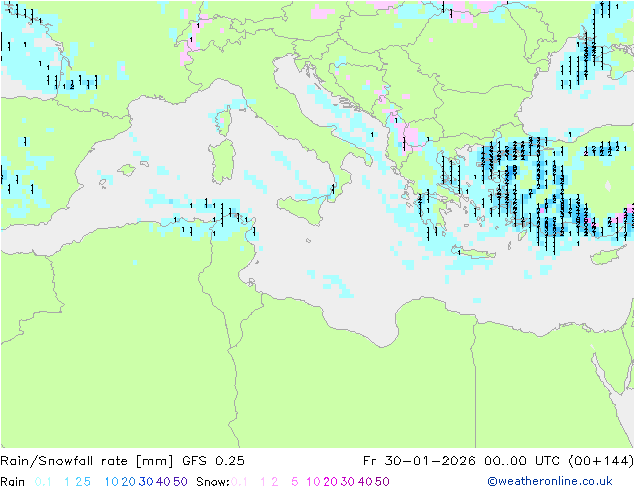
Task: Select the "(00+144)" forecast offset text
Action: pos(600,461)
